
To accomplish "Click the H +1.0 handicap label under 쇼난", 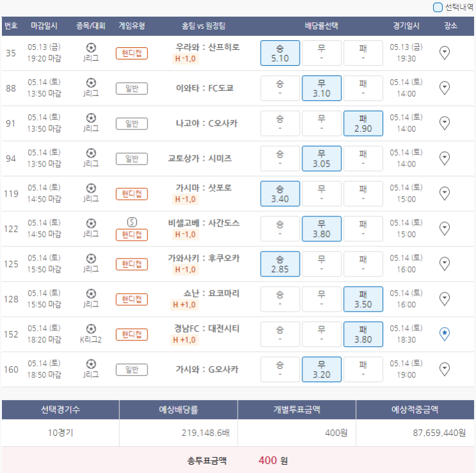I will pos(185,305).
